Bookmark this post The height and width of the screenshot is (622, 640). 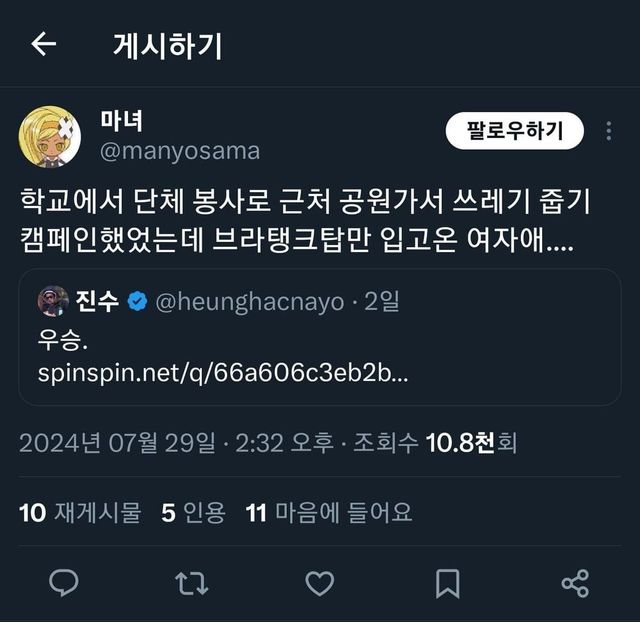pos(448,582)
